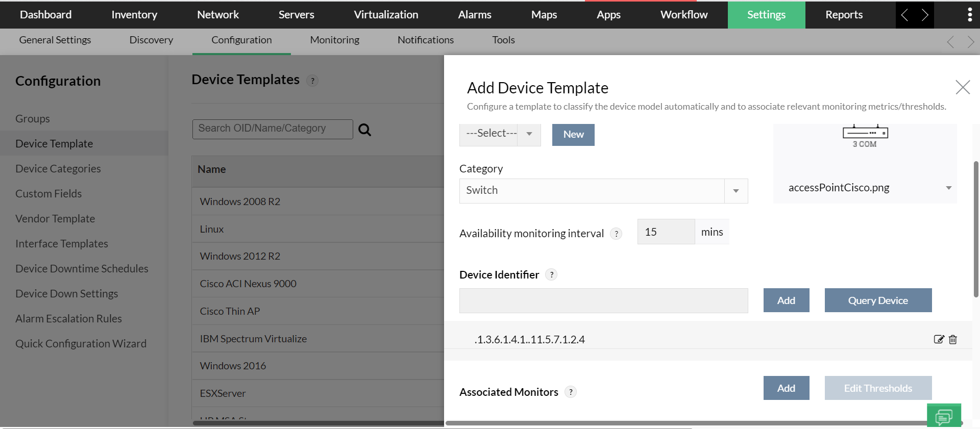This screenshot has width=980, height=429.
Task: Open the three-dot more options menu
Action: [969, 15]
